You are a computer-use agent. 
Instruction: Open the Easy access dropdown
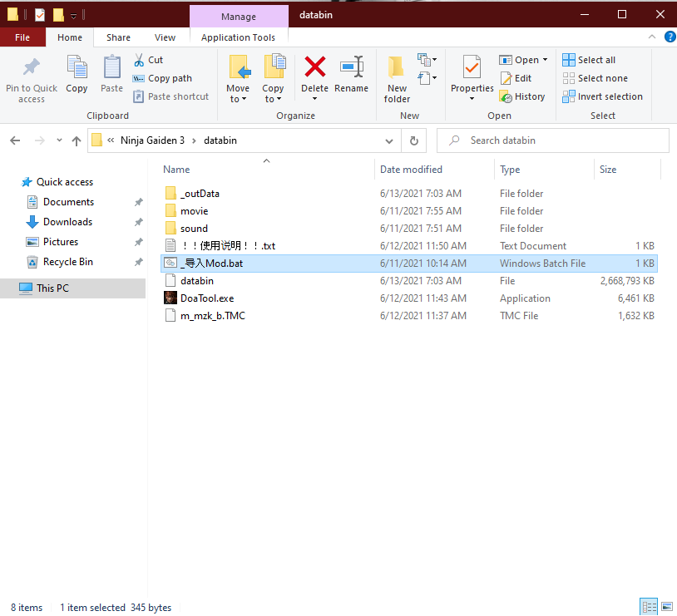tap(427, 78)
